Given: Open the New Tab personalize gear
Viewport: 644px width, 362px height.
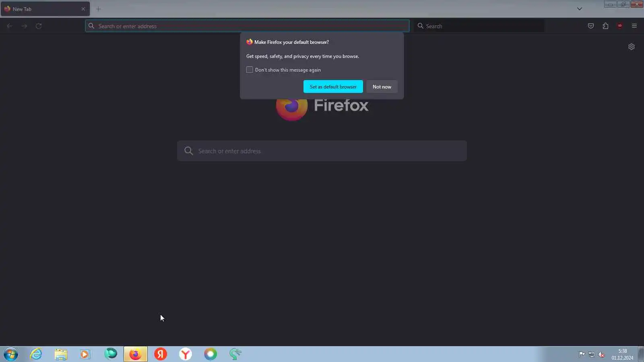Looking at the screenshot, I should coord(632,47).
